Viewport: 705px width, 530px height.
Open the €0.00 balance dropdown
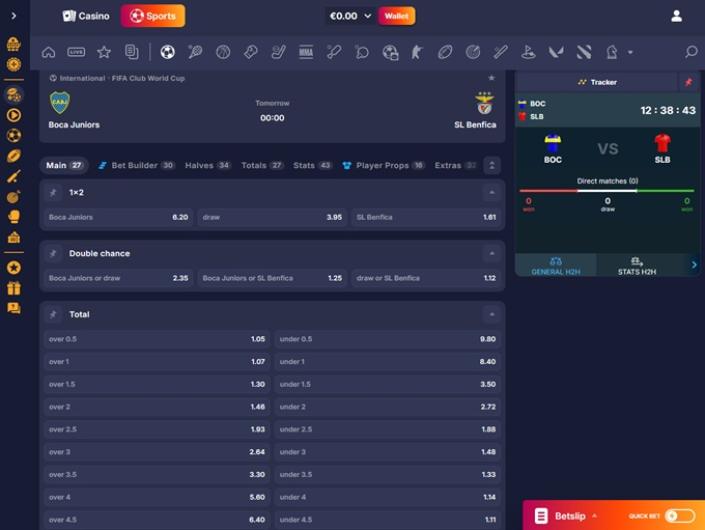point(350,16)
